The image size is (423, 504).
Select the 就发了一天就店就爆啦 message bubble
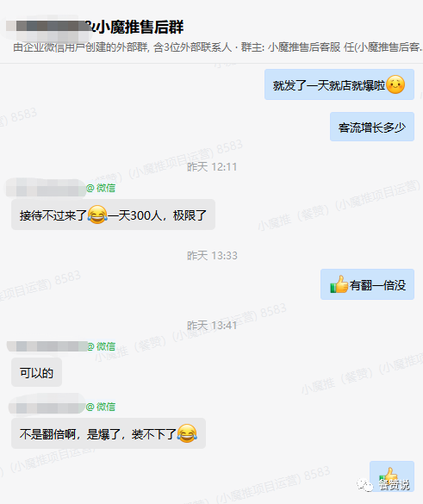[x=339, y=84]
